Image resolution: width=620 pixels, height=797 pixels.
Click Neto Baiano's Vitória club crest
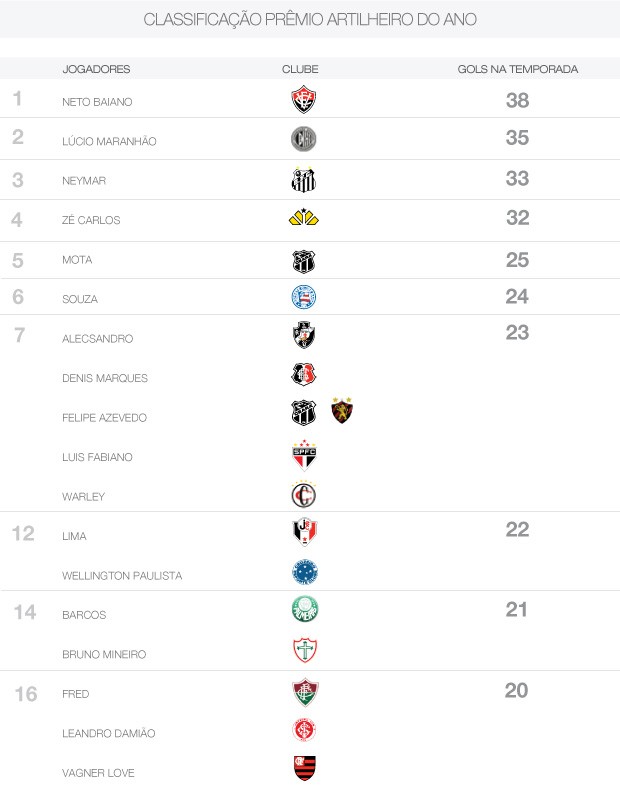click(x=303, y=100)
